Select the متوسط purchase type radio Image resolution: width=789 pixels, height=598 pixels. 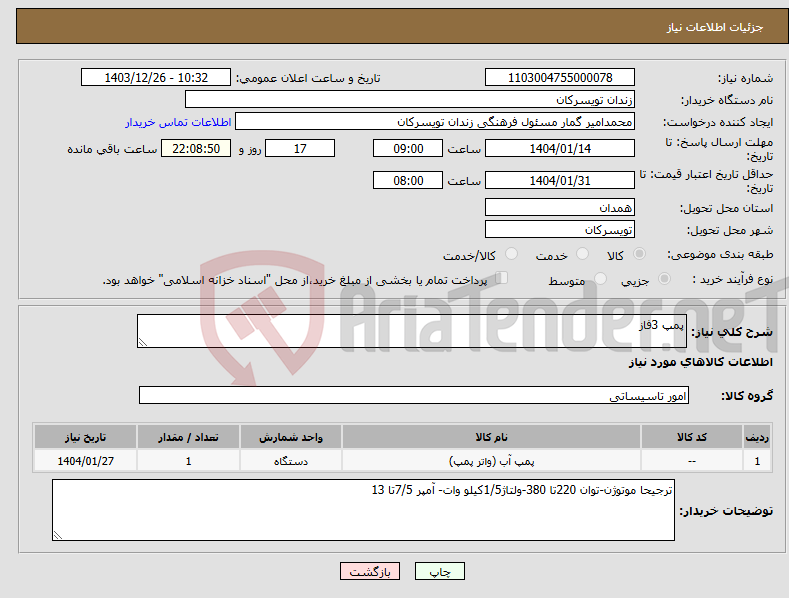click(x=600, y=278)
